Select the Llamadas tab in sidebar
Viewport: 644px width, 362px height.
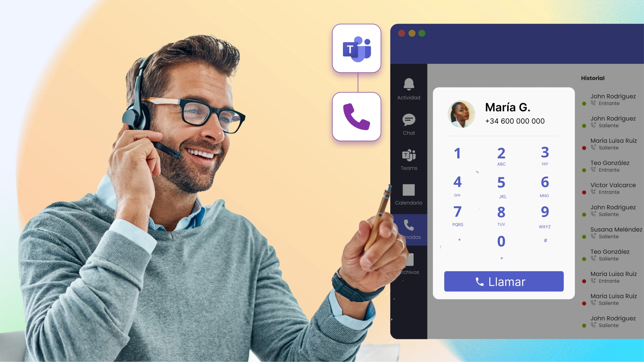(x=408, y=228)
